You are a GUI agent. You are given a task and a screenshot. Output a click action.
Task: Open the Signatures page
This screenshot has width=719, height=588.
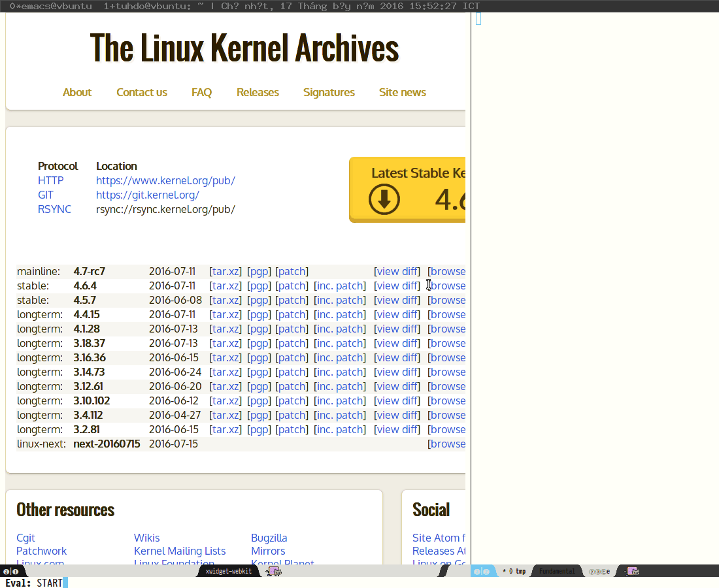click(329, 92)
